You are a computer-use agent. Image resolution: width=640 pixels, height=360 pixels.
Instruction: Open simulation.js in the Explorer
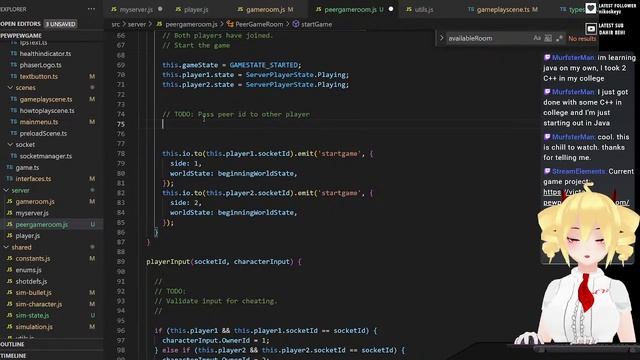(x=34, y=327)
